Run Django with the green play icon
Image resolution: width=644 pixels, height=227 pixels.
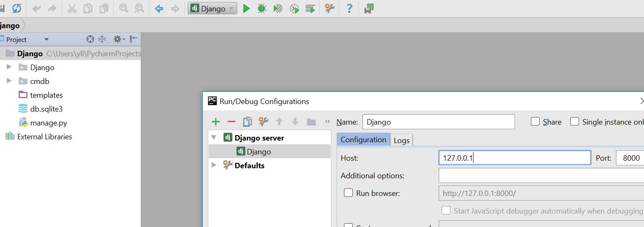(x=246, y=8)
